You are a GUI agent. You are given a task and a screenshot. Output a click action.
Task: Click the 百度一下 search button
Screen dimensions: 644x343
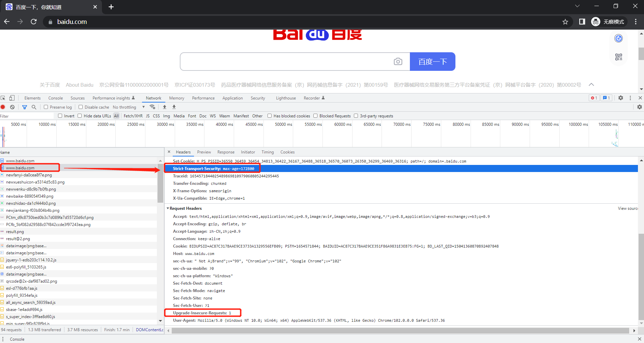432,61
